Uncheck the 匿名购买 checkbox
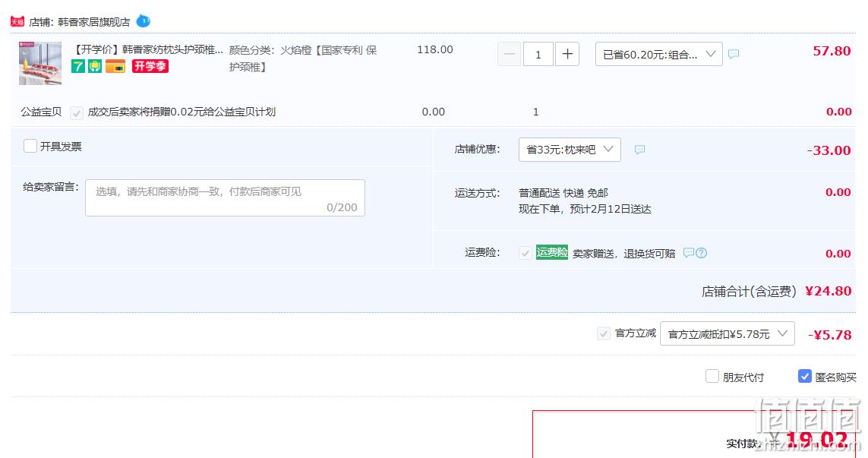Image resolution: width=868 pixels, height=458 pixels. (805, 377)
